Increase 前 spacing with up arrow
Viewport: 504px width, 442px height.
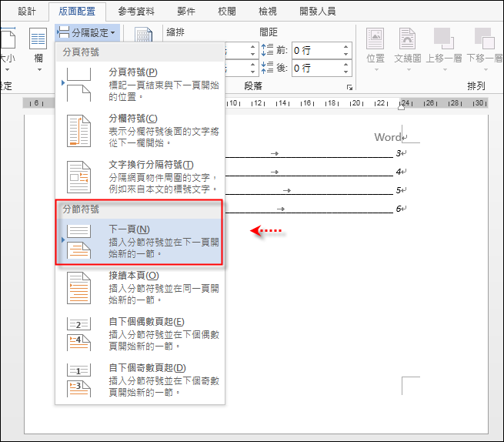tap(345, 47)
